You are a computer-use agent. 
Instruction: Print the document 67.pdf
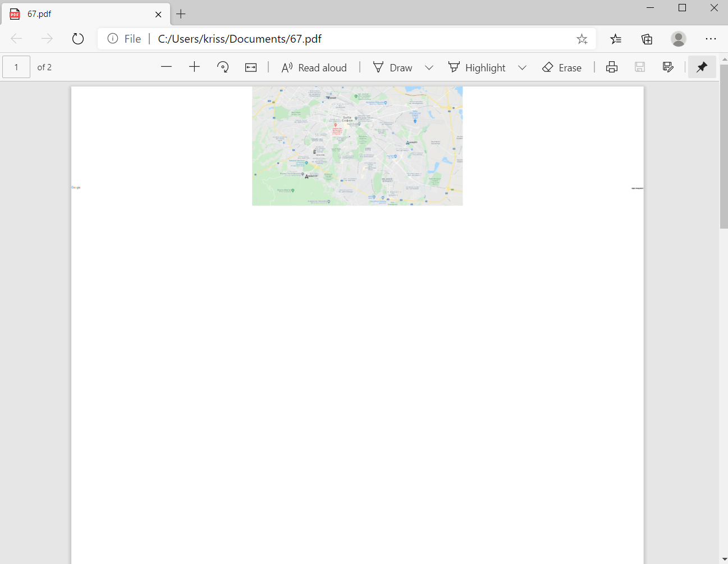tap(611, 67)
